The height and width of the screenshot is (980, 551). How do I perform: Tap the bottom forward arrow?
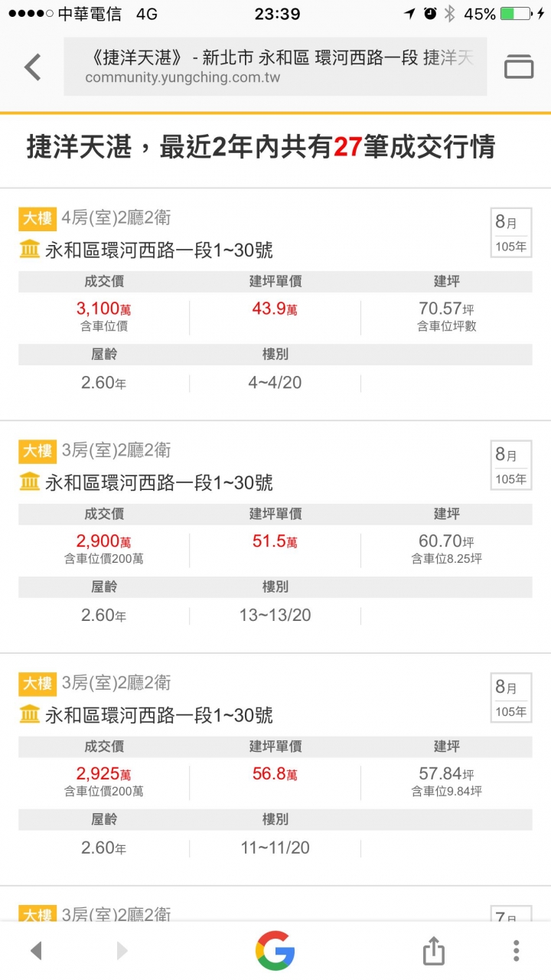pos(122,951)
